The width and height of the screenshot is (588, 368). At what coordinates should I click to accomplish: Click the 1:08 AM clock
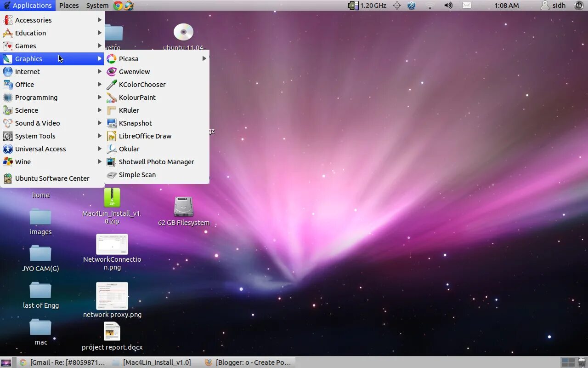click(507, 6)
